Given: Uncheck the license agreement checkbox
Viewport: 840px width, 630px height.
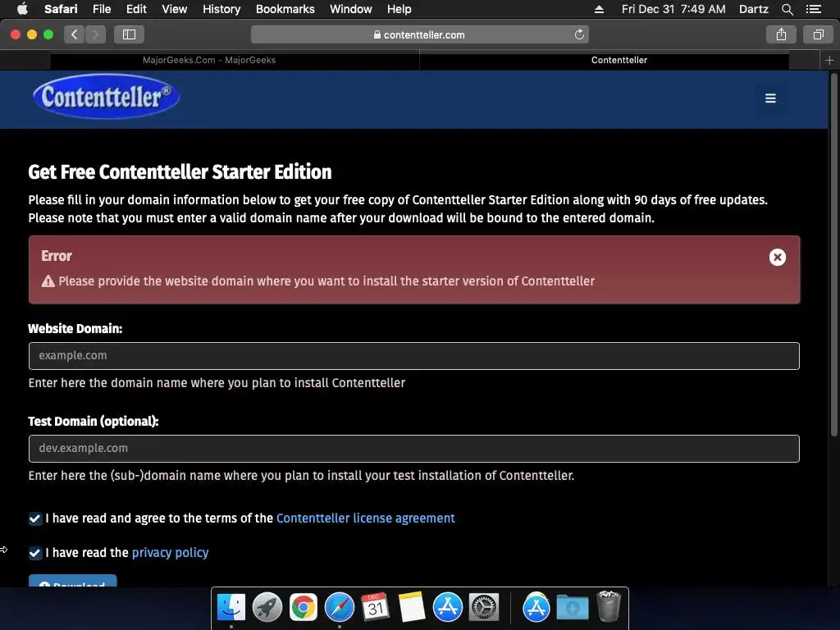Looking at the screenshot, I should [34, 518].
